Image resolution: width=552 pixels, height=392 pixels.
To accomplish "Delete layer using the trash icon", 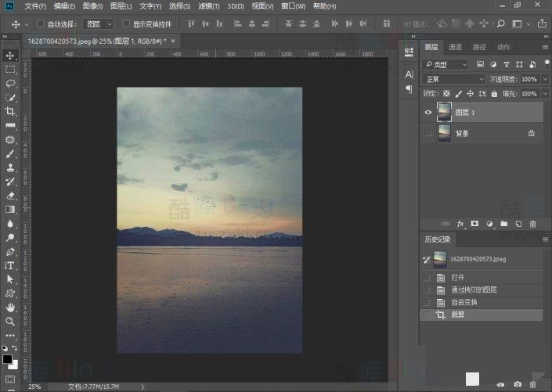I will tap(533, 224).
